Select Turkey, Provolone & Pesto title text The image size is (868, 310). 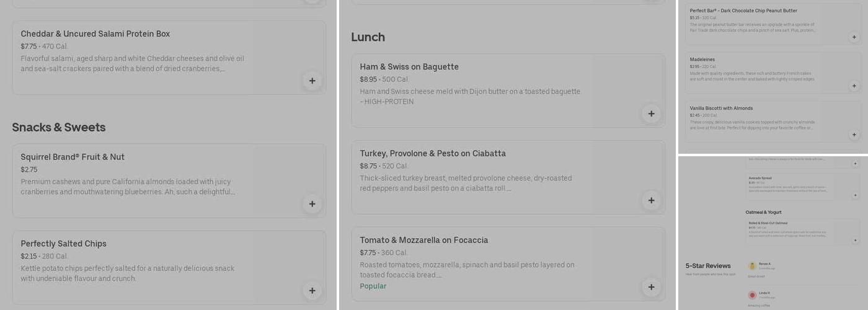click(x=433, y=153)
